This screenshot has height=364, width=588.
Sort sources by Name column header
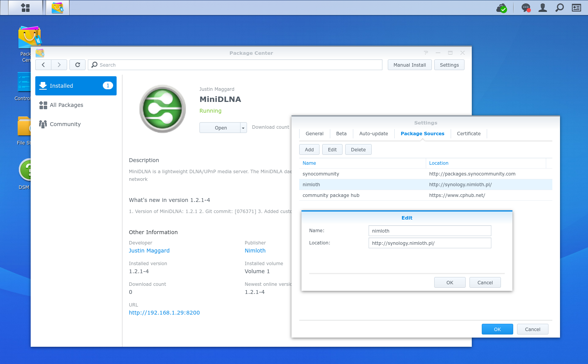click(x=362, y=163)
